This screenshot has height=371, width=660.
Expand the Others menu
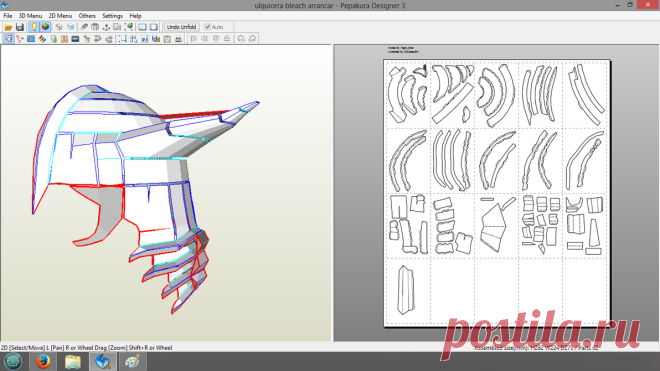point(87,16)
